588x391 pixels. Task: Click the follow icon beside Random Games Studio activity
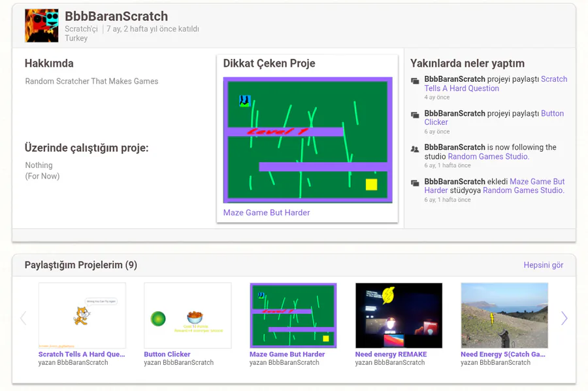click(415, 149)
